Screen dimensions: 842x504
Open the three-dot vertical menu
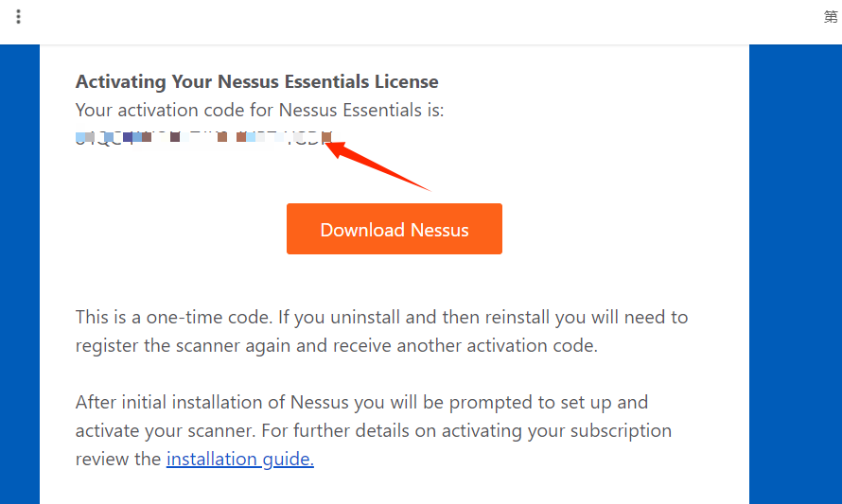coord(18,17)
